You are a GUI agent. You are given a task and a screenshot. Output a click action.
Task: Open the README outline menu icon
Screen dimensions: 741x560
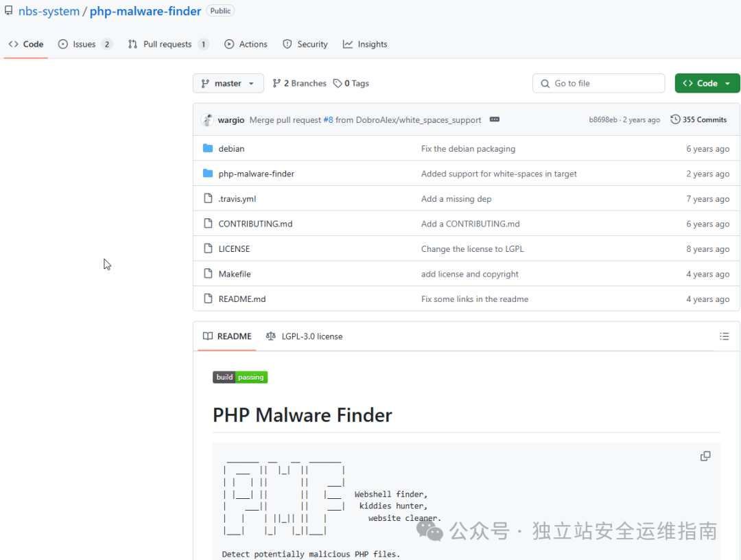coord(724,336)
